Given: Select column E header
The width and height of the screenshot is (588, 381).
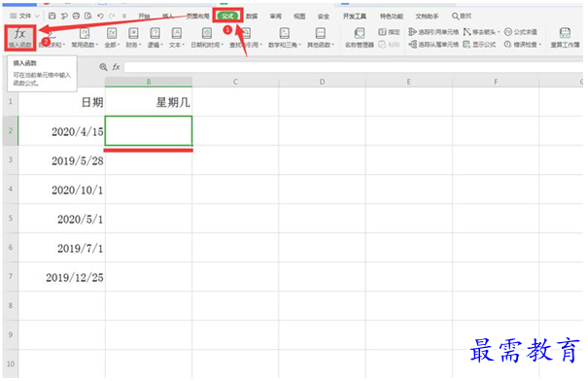Looking at the screenshot, I should tap(409, 82).
